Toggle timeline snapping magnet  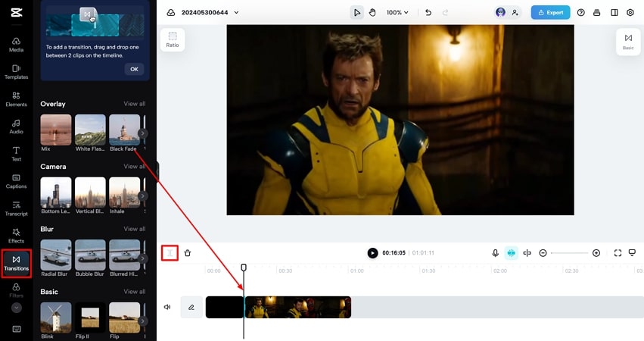[511, 253]
